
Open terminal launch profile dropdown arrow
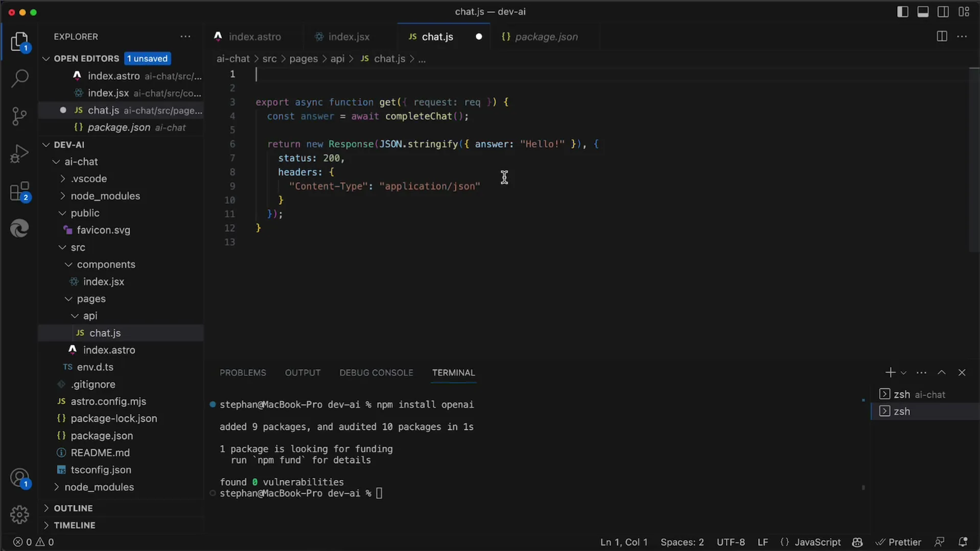(903, 373)
